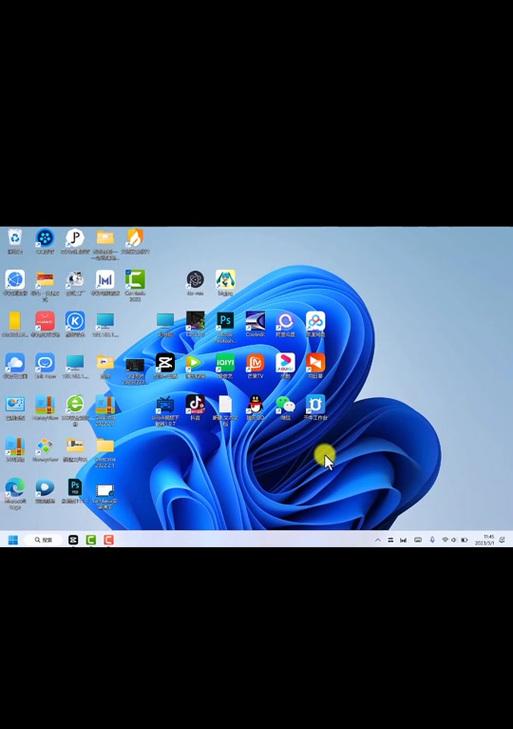The height and width of the screenshot is (729, 513).
Task: Open the iQIYI desktop shortcut
Action: (225, 363)
